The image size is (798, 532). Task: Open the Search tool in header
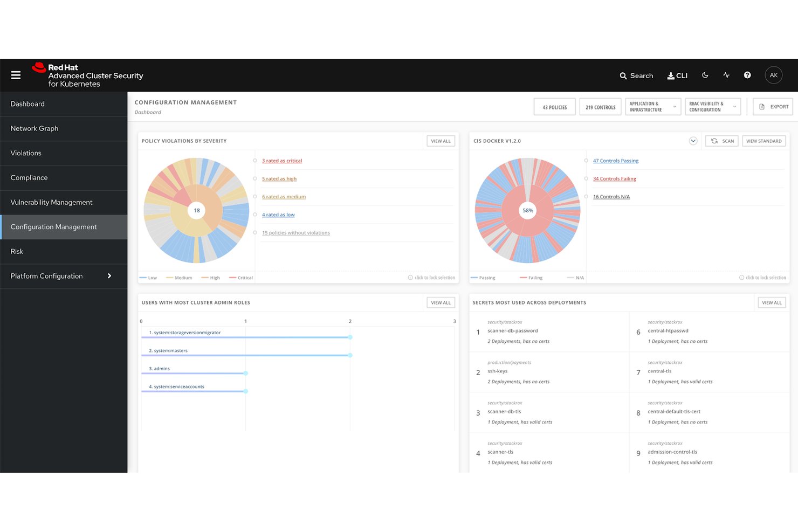[636, 76]
